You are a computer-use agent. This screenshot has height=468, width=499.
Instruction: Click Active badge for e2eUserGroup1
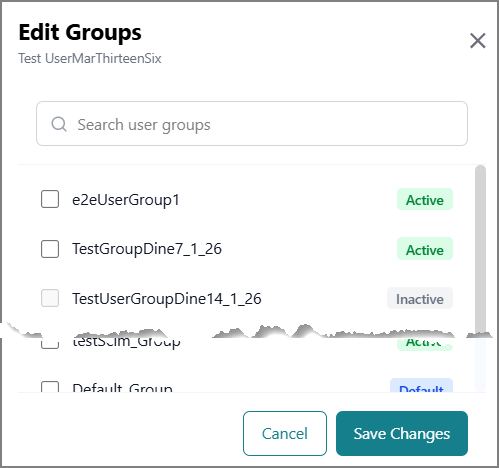coord(425,200)
